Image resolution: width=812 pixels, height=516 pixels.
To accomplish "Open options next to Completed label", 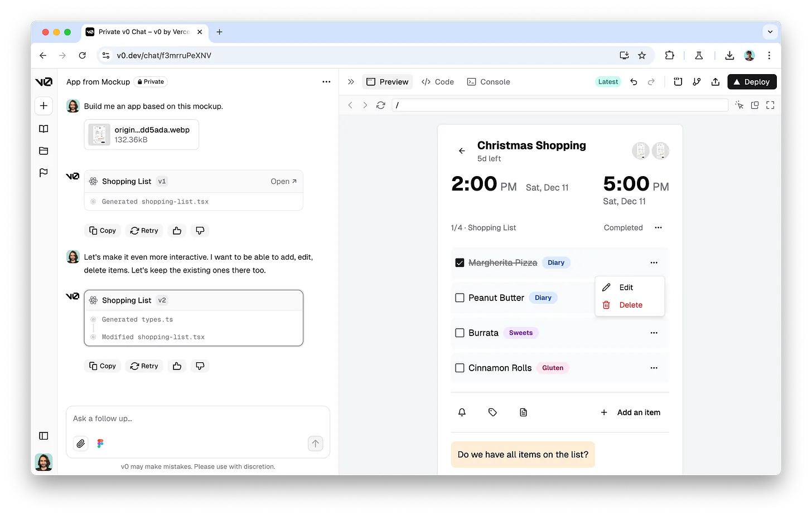I will (658, 227).
